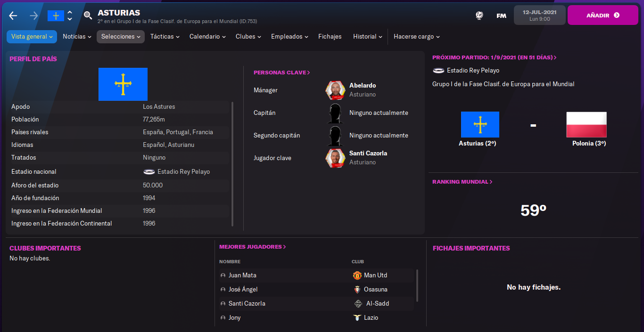The height and width of the screenshot is (332, 644).
Task: Click the country profile scrollbar
Action: coord(232,163)
